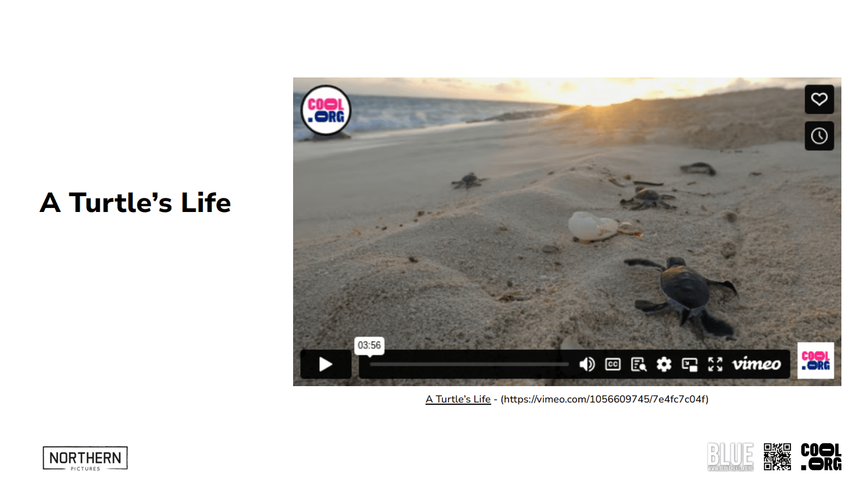Toggle closed captions CC button
The width and height of the screenshot is (868, 489).
coord(613,365)
